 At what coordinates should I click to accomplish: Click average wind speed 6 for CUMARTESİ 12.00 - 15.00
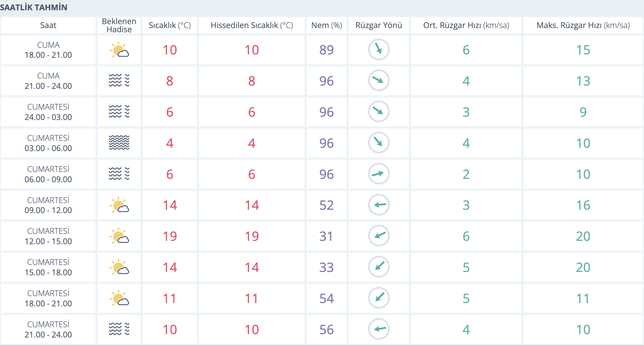[466, 236]
